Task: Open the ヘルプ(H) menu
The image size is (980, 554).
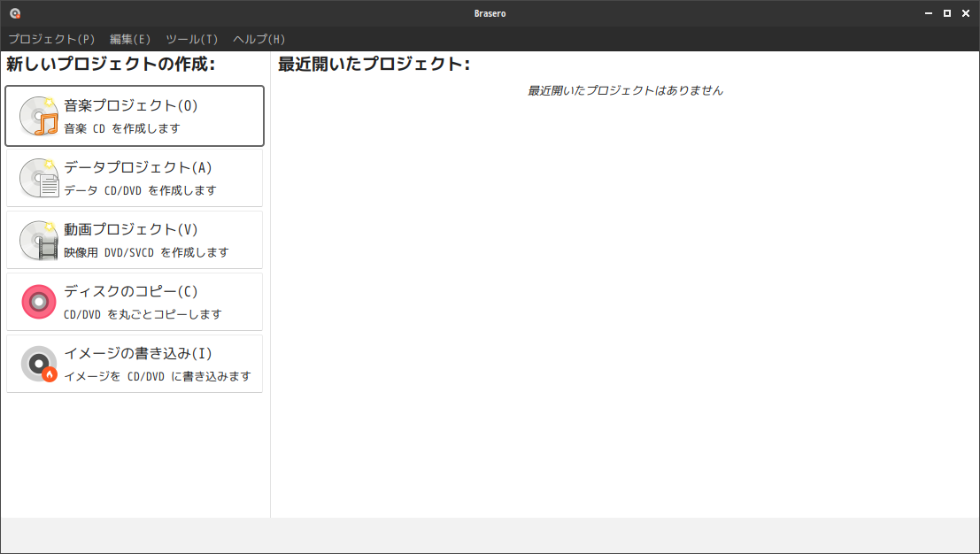Action: point(259,39)
